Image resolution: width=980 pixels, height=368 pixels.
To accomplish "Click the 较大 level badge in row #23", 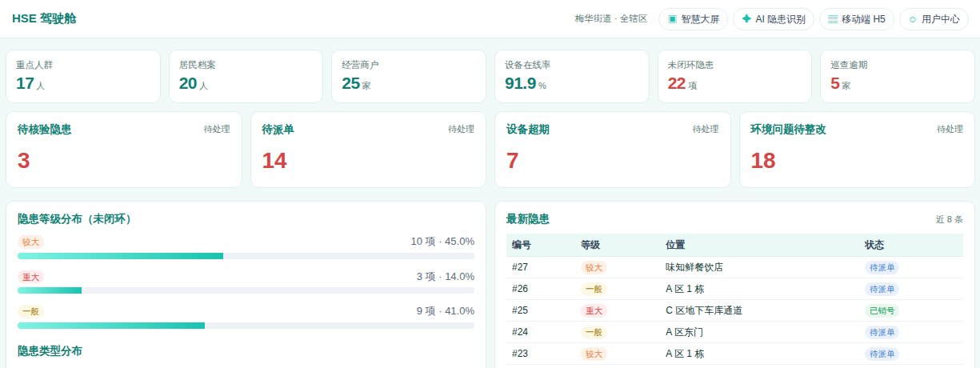I will (594, 354).
